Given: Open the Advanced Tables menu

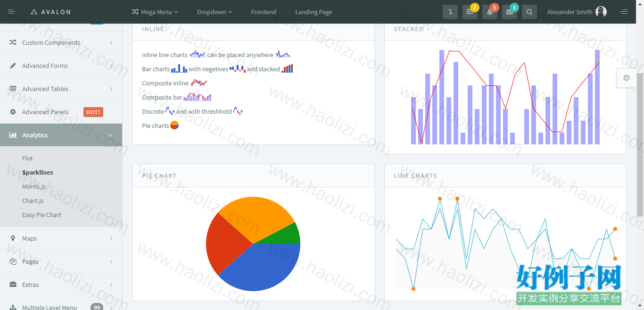Looking at the screenshot, I should pyautogui.click(x=61, y=89).
